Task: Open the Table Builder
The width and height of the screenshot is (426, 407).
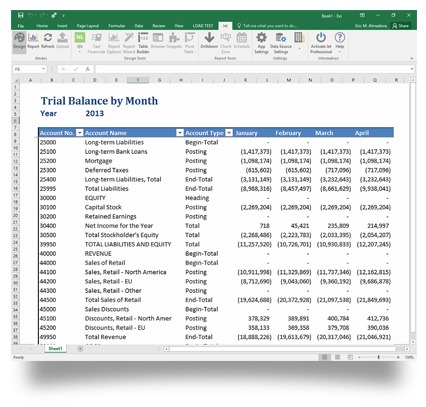Action: pyautogui.click(x=143, y=43)
